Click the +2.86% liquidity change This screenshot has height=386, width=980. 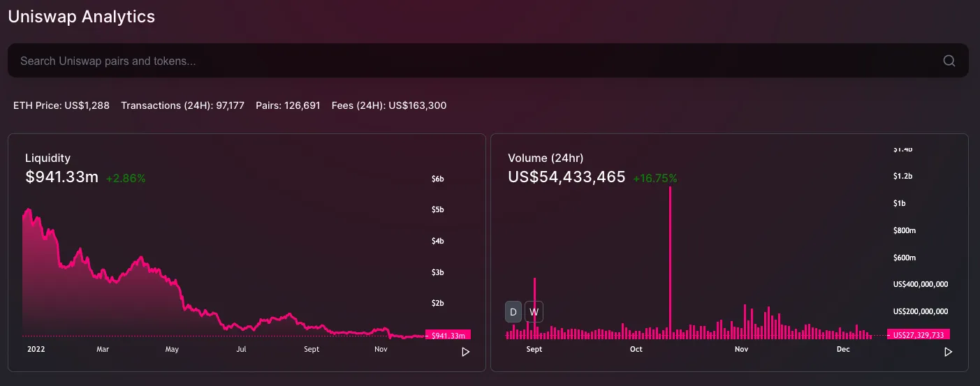click(x=126, y=178)
